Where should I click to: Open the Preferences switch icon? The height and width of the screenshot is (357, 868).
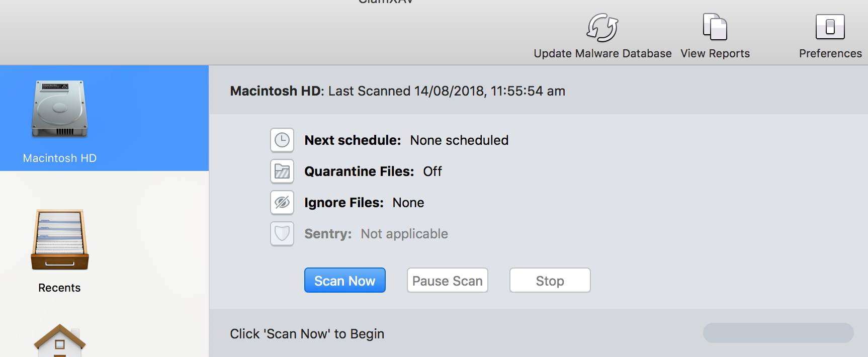tap(830, 27)
